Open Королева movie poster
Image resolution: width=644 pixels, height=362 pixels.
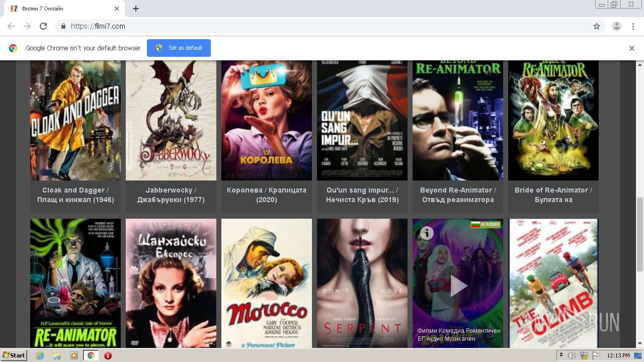(x=267, y=120)
